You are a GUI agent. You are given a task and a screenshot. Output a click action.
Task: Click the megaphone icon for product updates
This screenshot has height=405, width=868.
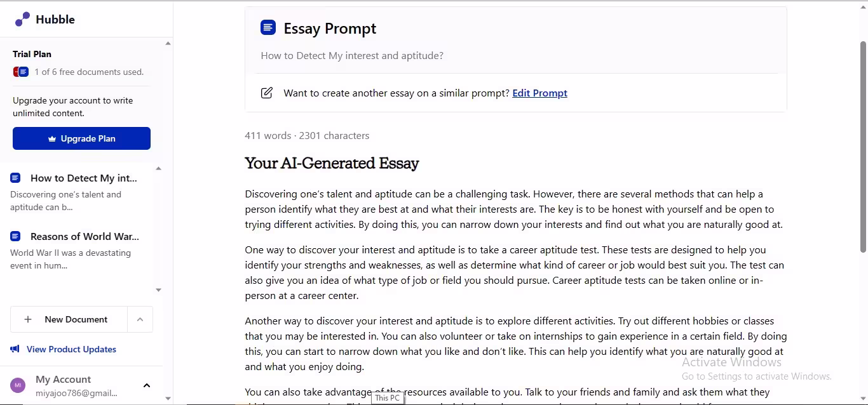click(x=15, y=349)
